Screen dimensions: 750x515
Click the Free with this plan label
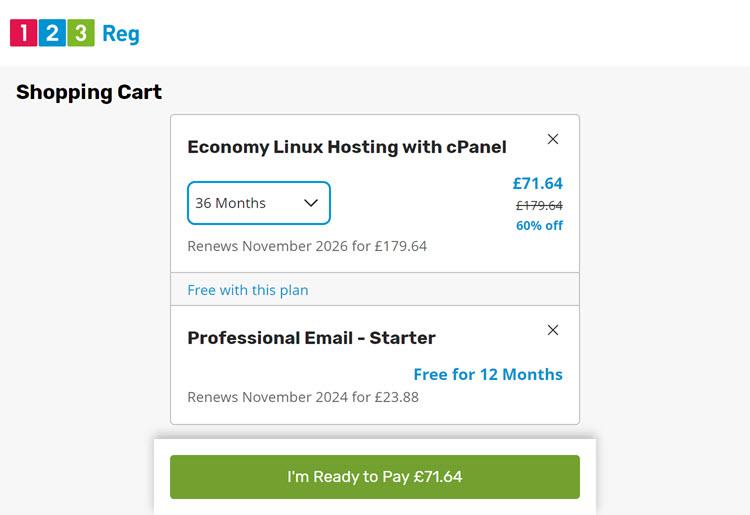click(248, 290)
